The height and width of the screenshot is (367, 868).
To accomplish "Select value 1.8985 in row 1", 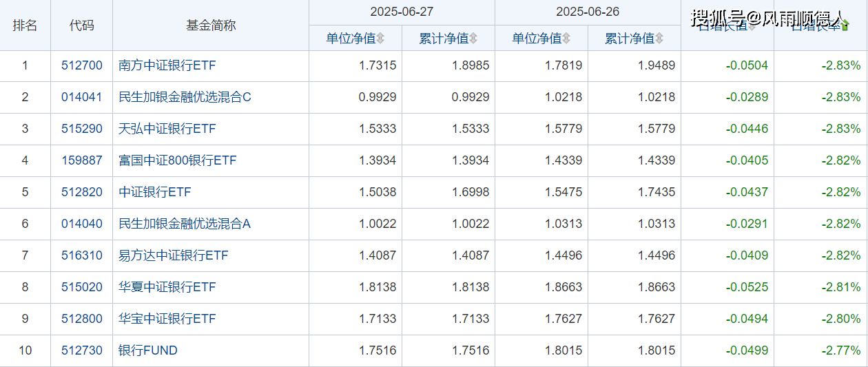I will [x=471, y=66].
